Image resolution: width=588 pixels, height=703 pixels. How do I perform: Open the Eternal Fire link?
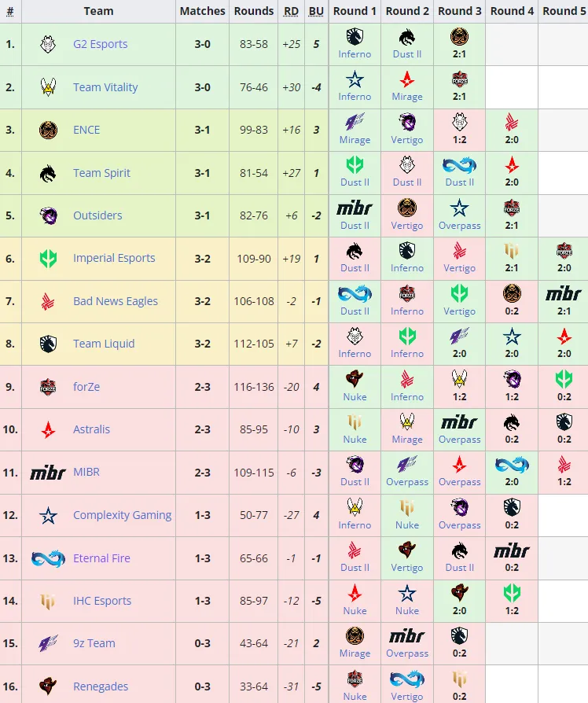click(101, 558)
